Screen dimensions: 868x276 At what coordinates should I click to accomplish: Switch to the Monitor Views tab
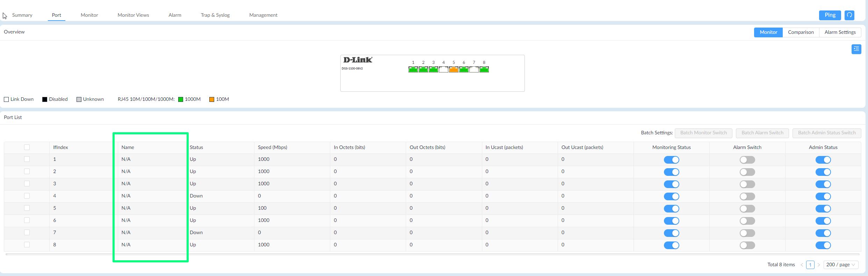coord(133,15)
